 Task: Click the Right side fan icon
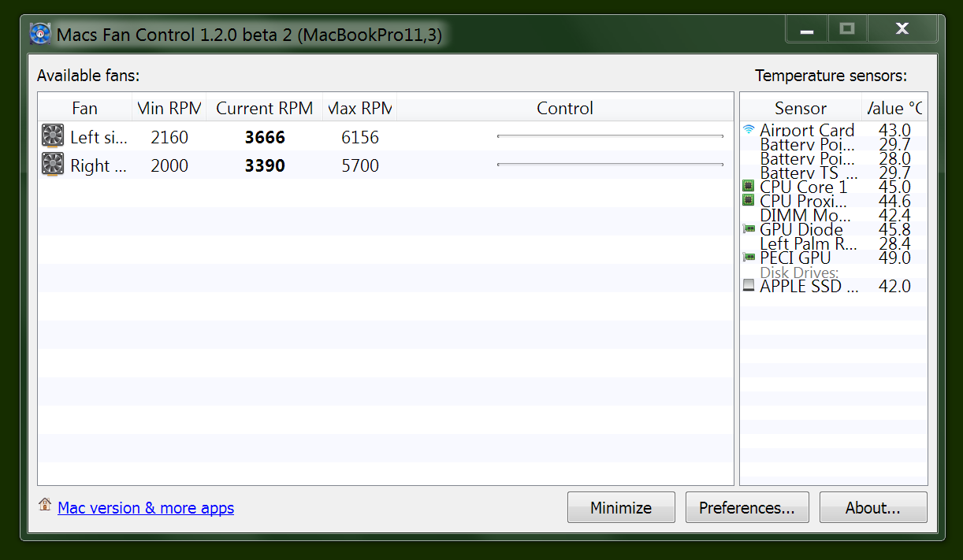click(x=52, y=165)
